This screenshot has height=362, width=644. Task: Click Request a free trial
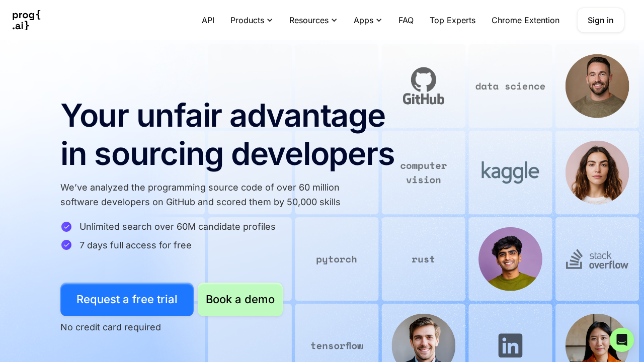coord(127,300)
